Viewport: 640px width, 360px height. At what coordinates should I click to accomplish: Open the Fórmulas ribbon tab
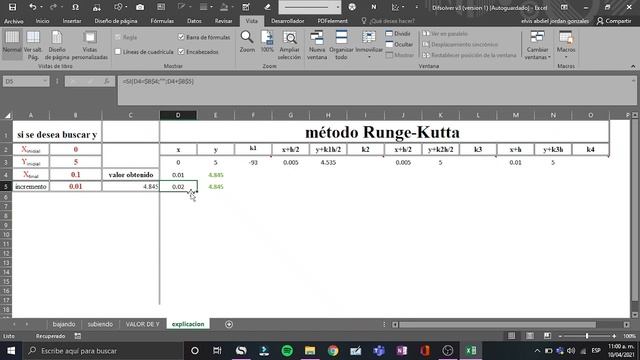coord(162,21)
